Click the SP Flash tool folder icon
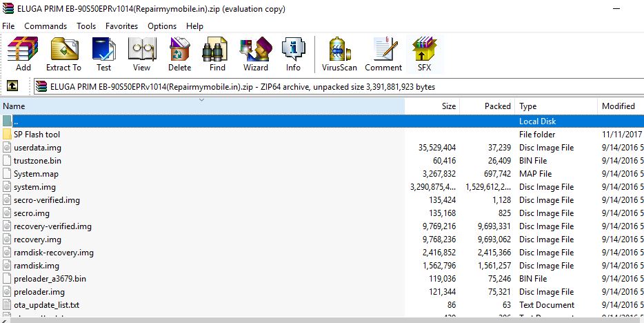 [7, 135]
